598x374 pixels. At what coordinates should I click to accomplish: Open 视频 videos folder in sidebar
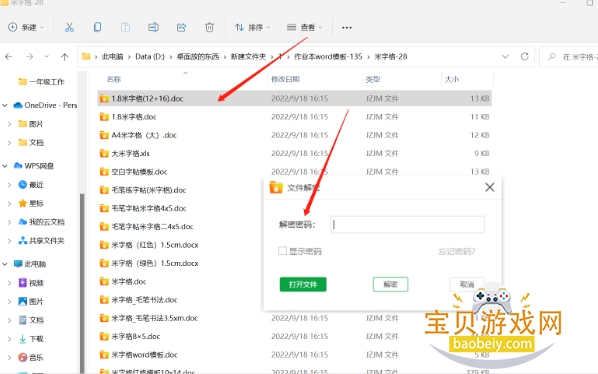coord(31,283)
